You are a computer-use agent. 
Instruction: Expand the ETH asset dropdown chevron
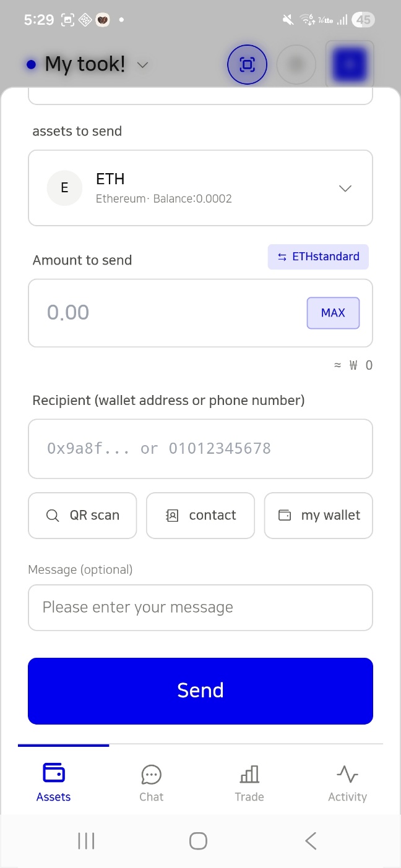point(345,188)
